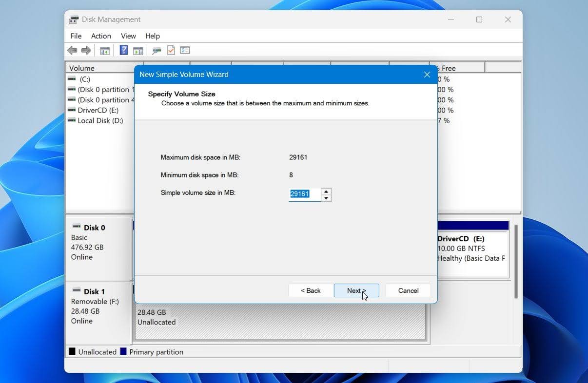Click the Back arrow toolbar icon
588x383 pixels.
point(72,50)
